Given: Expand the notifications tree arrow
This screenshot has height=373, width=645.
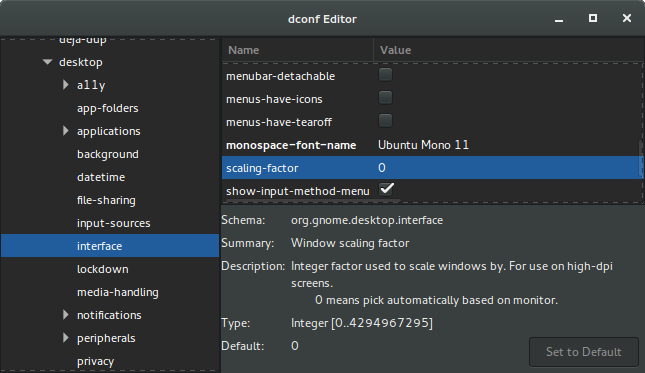Looking at the screenshot, I should tap(66, 315).
